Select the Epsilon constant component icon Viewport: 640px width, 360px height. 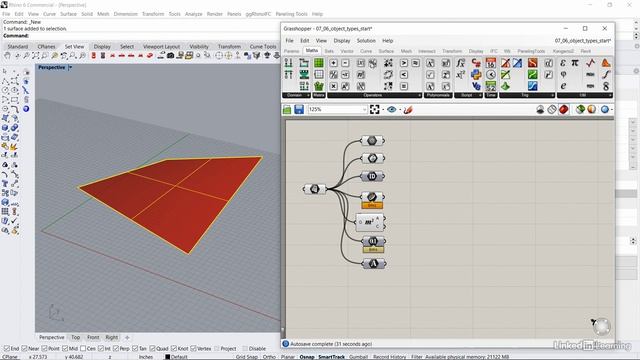pos(563,63)
